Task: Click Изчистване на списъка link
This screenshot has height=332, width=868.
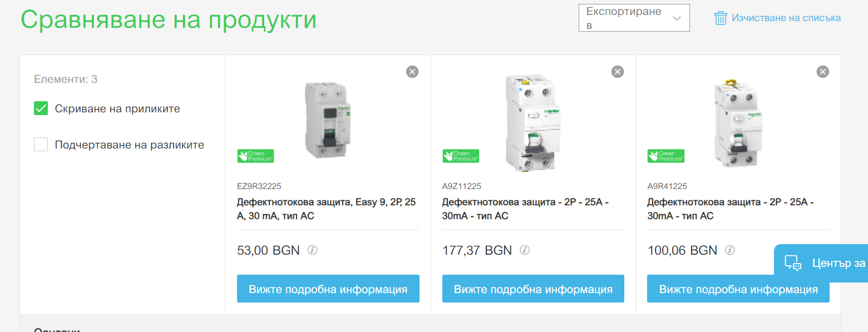Action: (x=786, y=18)
